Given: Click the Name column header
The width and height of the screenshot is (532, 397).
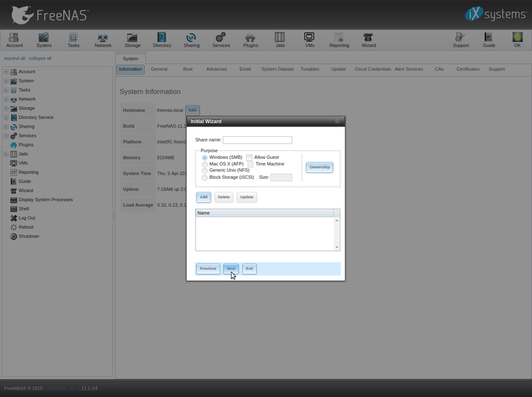Looking at the screenshot, I should 265,213.
